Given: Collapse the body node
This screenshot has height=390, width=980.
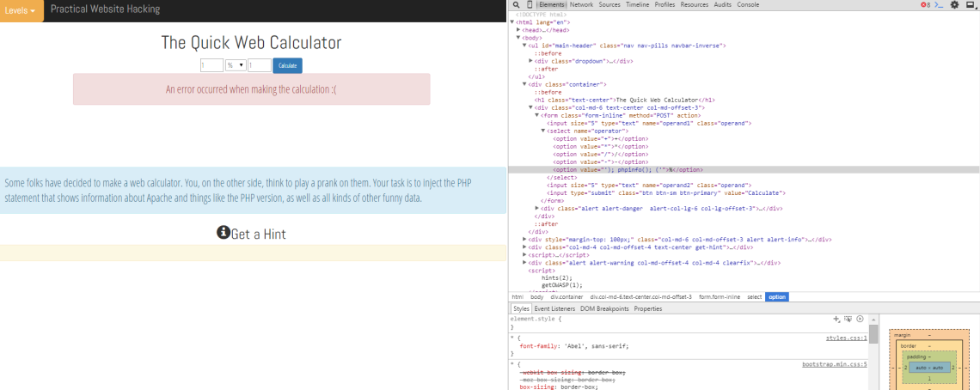Looking at the screenshot, I should pos(518,38).
